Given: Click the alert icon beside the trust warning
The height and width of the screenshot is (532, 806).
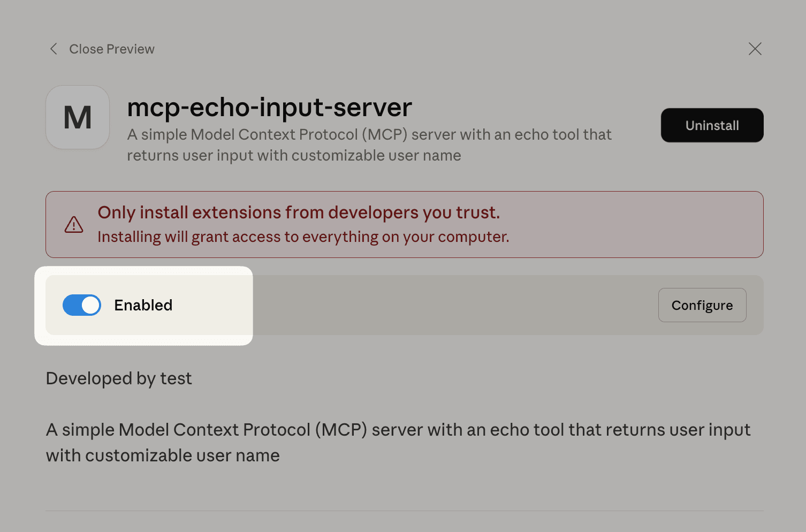Looking at the screenshot, I should [73, 224].
